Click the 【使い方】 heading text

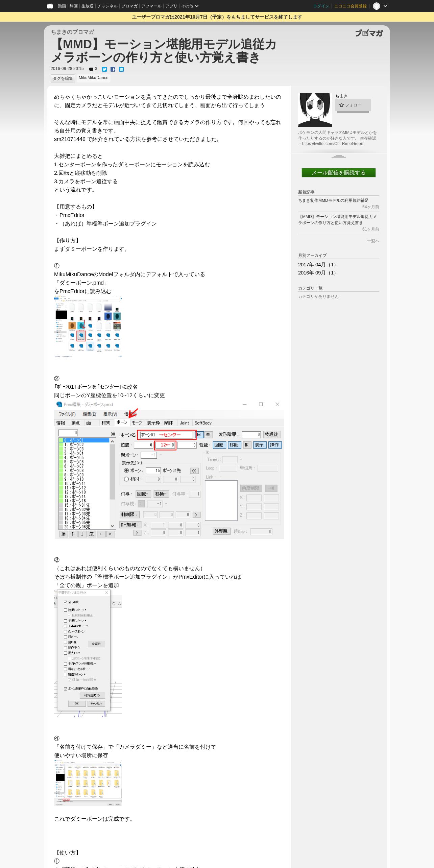click(x=68, y=853)
